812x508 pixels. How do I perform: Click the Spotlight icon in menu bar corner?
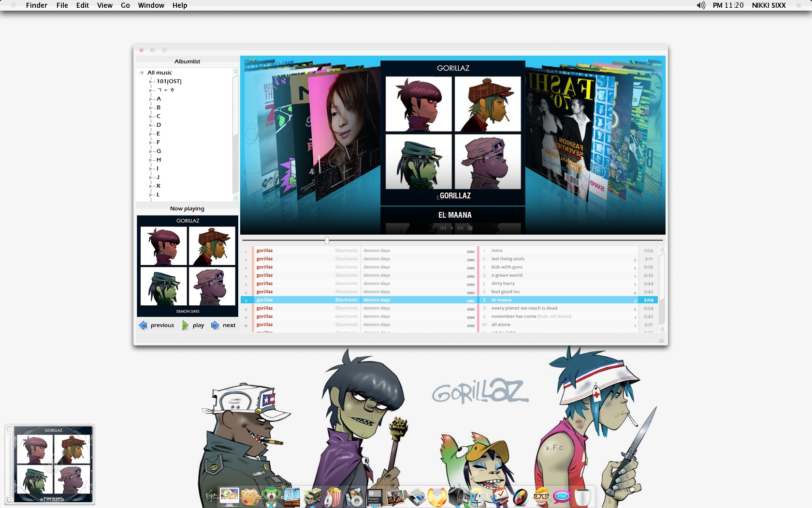coord(798,5)
